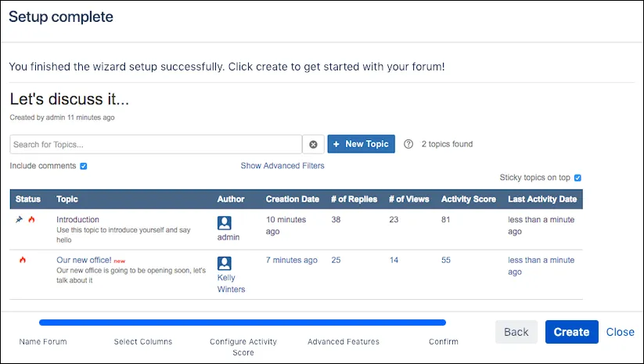Image resolution: width=644 pixels, height=364 pixels.
Task: Open the Introduction topic
Action: (x=77, y=219)
